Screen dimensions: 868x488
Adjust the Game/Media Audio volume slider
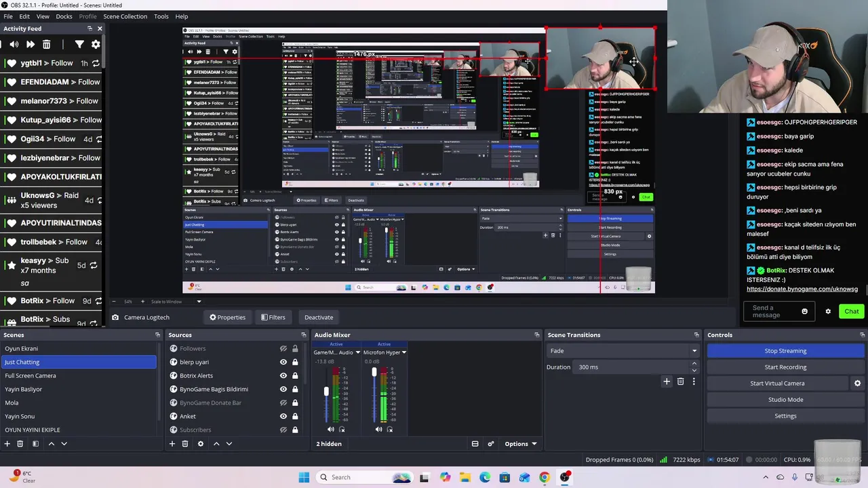pyautogui.click(x=326, y=392)
